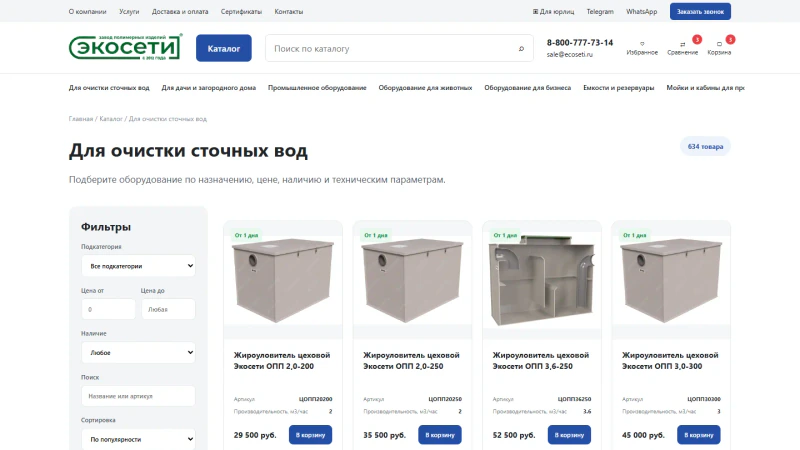Screen dimensions: 800x450
Task: Open Избранное favorites icon
Action: click(642, 44)
